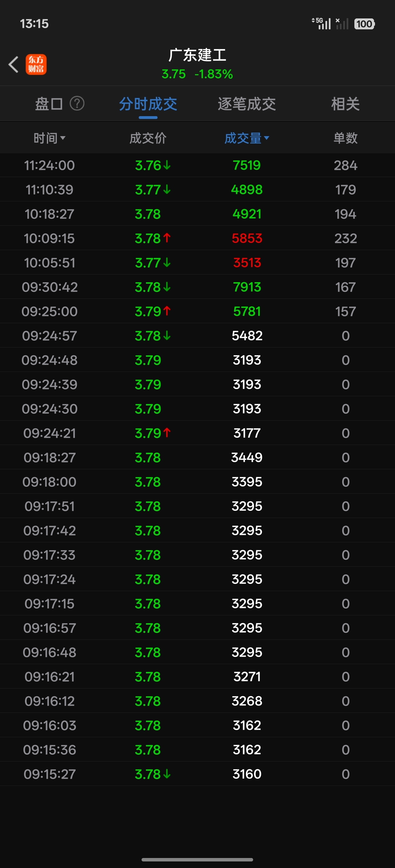Tap the second SIM no-signal icon
395x868 pixels.
tap(342, 24)
